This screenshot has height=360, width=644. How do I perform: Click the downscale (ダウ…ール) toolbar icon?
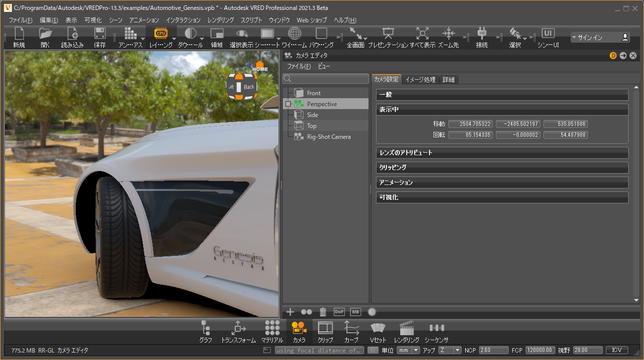pos(190,34)
